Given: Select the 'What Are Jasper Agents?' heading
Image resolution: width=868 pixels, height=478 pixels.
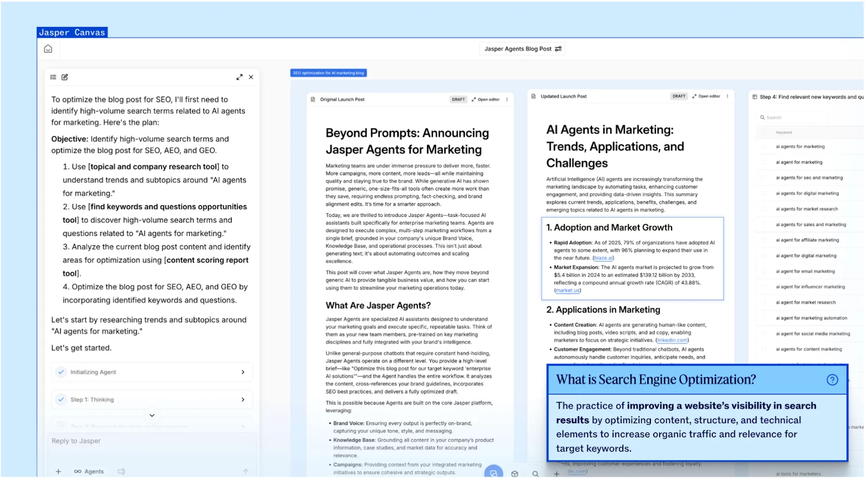Looking at the screenshot, I should click(x=378, y=305).
